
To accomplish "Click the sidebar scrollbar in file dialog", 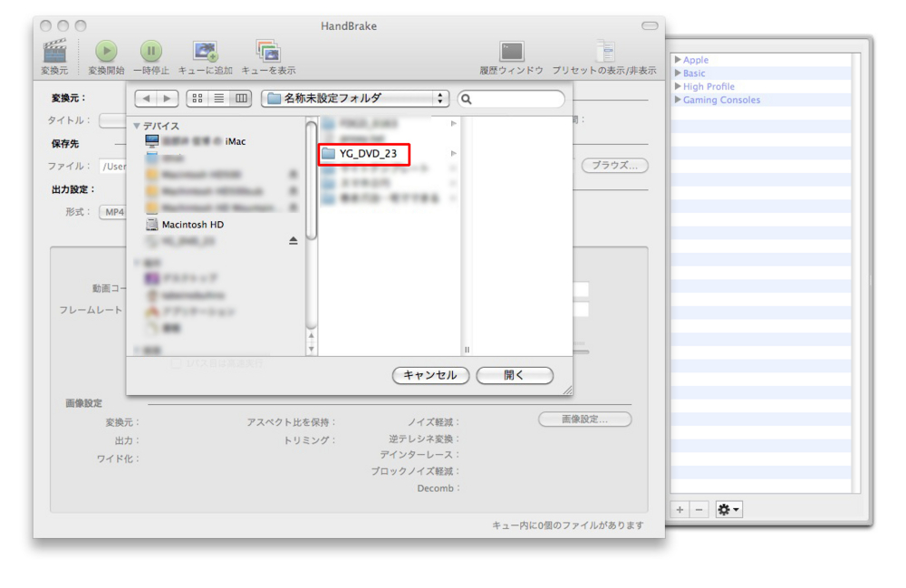I will 311,180.
